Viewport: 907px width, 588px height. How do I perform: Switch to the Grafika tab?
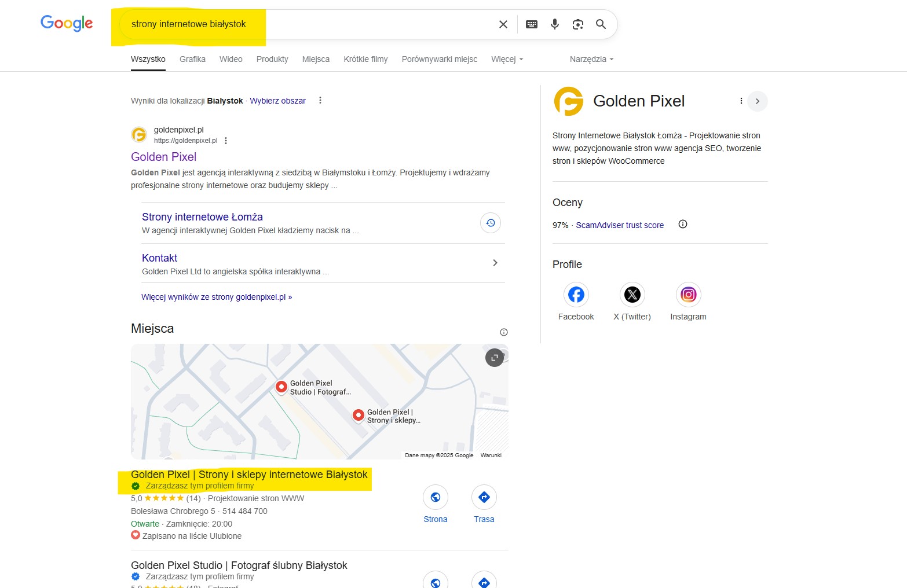(193, 59)
